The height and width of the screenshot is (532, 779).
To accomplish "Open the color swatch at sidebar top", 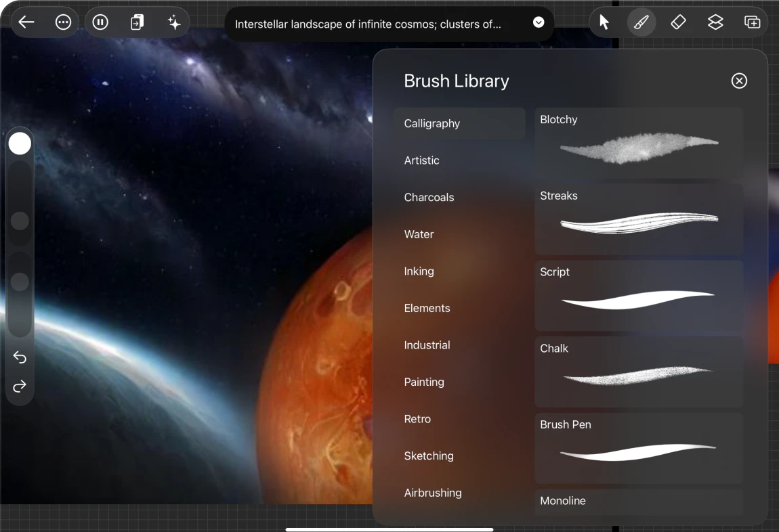I will click(20, 143).
